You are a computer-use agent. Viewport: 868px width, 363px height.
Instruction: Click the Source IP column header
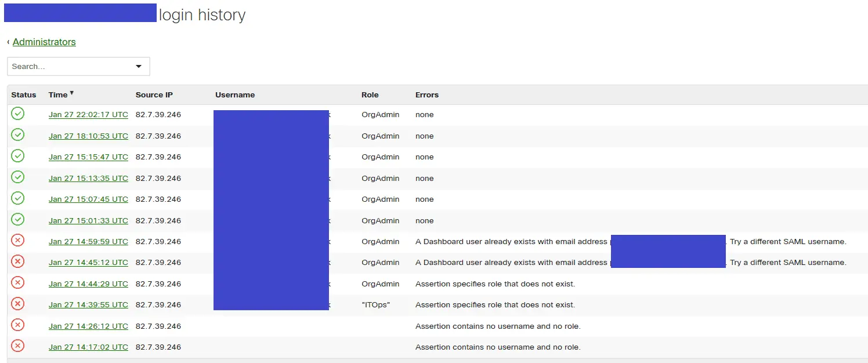coord(154,95)
